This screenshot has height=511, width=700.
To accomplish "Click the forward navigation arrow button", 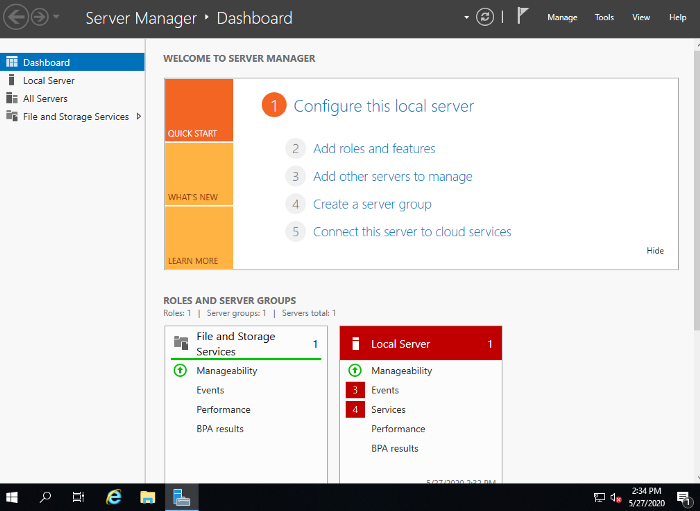I will (40, 17).
